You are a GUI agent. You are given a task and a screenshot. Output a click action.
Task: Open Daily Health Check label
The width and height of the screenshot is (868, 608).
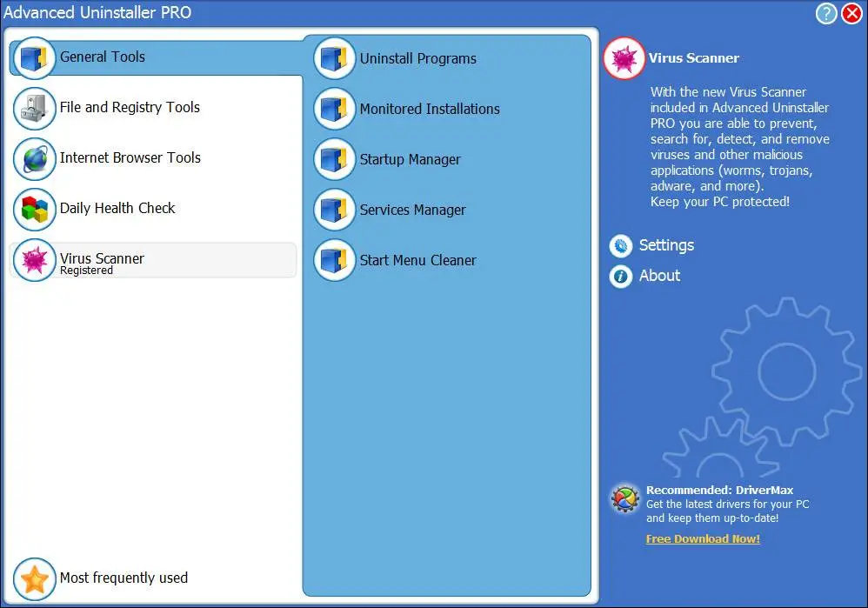coord(117,208)
